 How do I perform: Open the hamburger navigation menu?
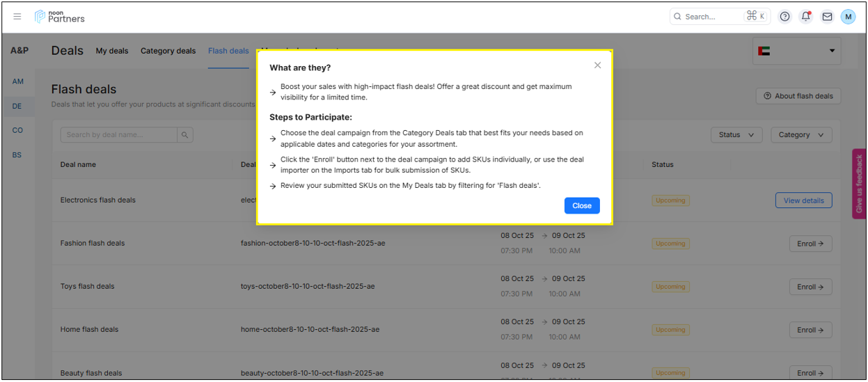[17, 17]
